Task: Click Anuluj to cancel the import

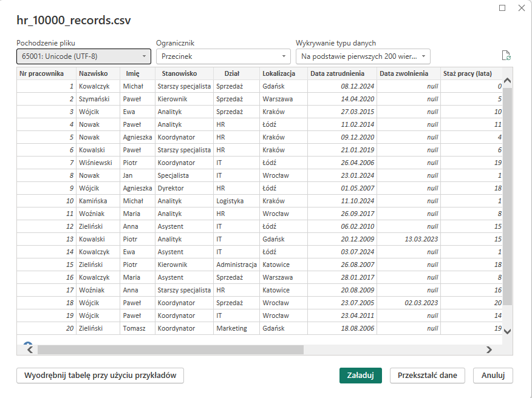Action: coord(493,375)
